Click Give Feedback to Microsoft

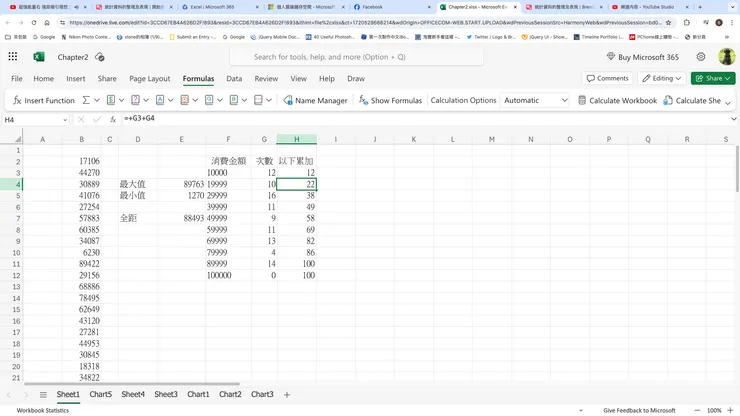[639, 410]
